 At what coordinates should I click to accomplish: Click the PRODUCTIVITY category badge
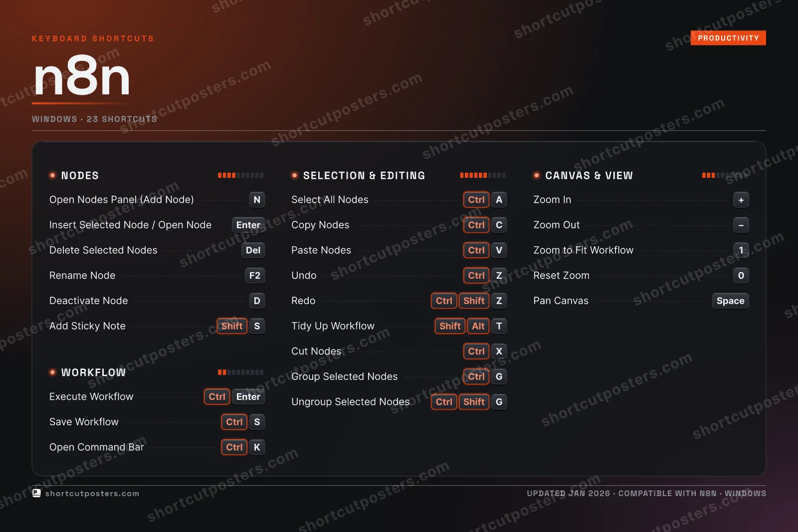(728, 38)
